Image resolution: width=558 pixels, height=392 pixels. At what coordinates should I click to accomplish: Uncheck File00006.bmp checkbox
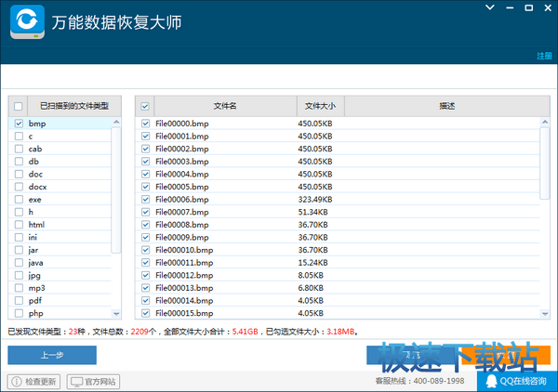[146, 200]
